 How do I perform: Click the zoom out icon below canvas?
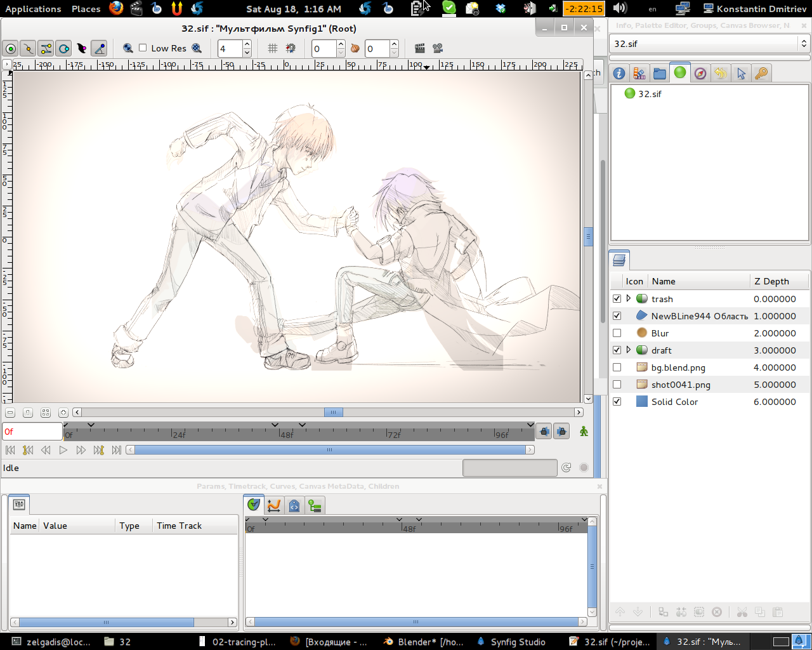[x=10, y=413]
